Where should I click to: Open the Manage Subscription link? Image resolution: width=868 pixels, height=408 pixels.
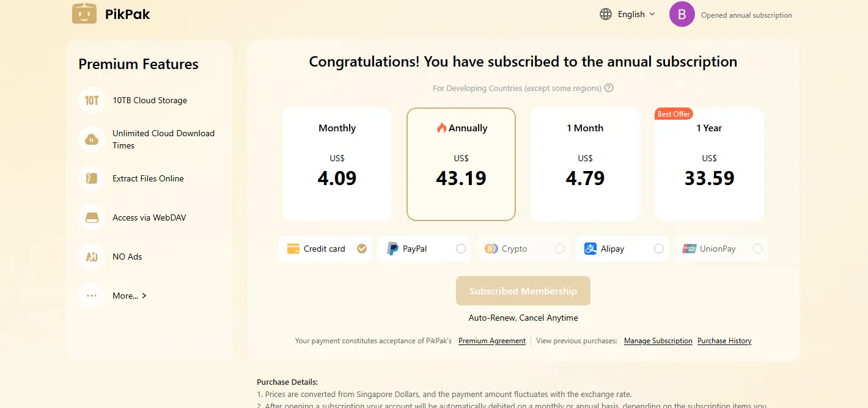(658, 341)
